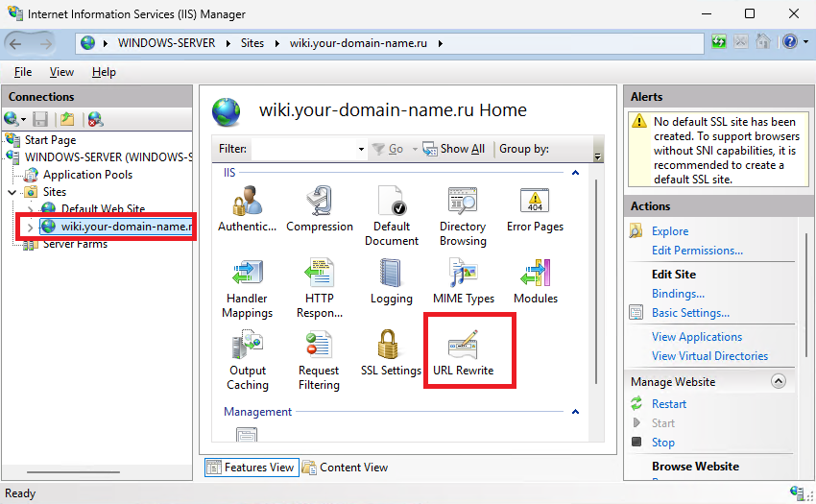Click the Bindings... link
Screen dimensions: 816x504
point(678,294)
